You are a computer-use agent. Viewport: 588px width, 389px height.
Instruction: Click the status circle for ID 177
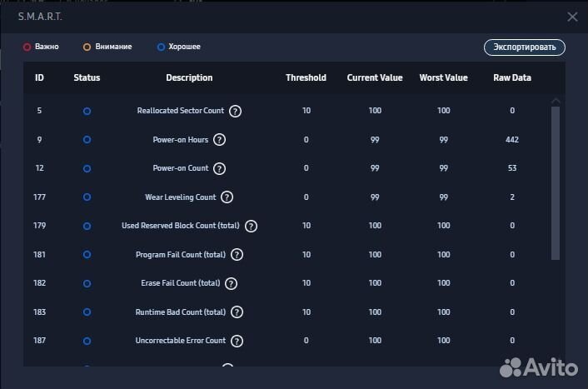pos(87,197)
